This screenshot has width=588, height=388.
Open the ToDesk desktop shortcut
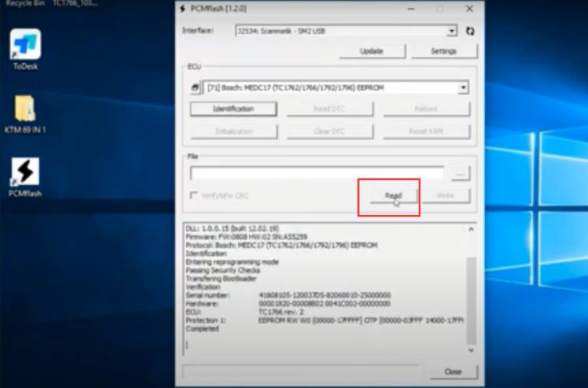pyautogui.click(x=25, y=49)
